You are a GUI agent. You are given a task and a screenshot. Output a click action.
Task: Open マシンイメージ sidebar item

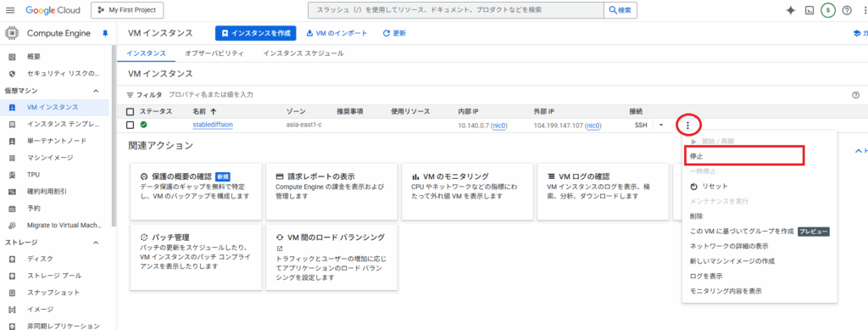(x=50, y=158)
